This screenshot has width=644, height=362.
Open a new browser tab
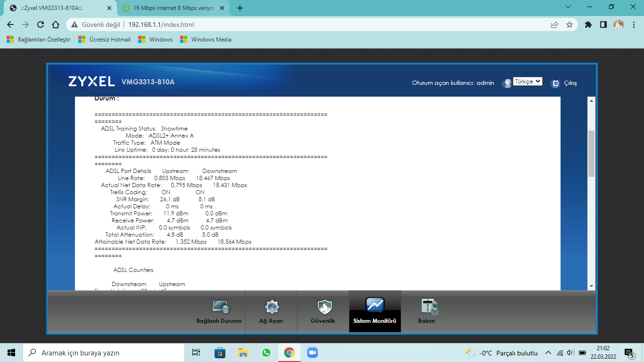pos(240,8)
